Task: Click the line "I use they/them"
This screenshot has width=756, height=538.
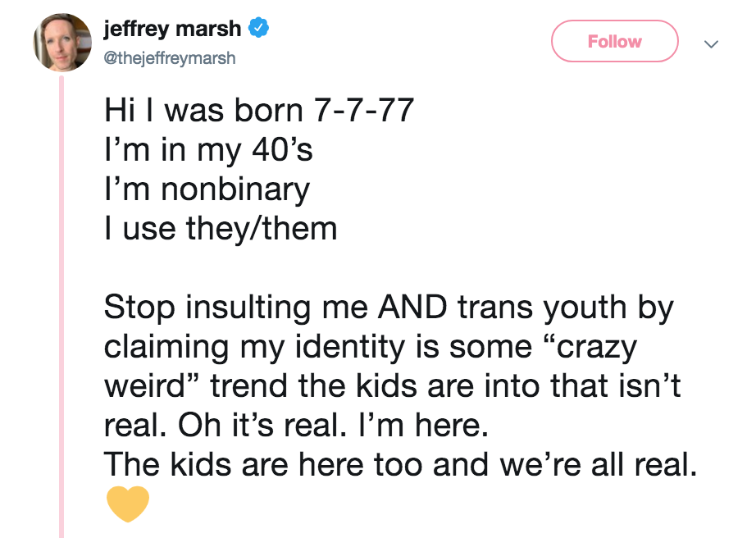Action: (221, 228)
